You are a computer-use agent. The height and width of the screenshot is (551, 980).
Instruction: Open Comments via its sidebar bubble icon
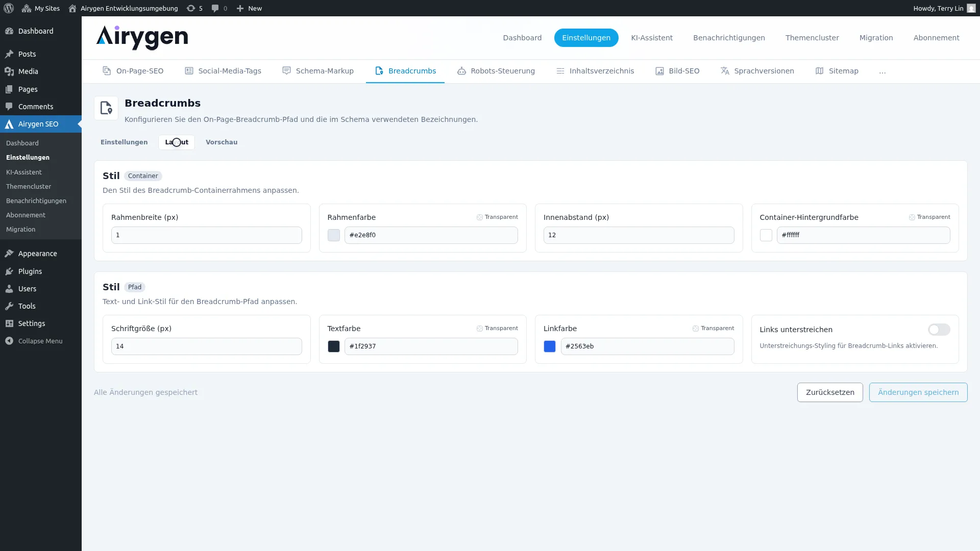9,107
